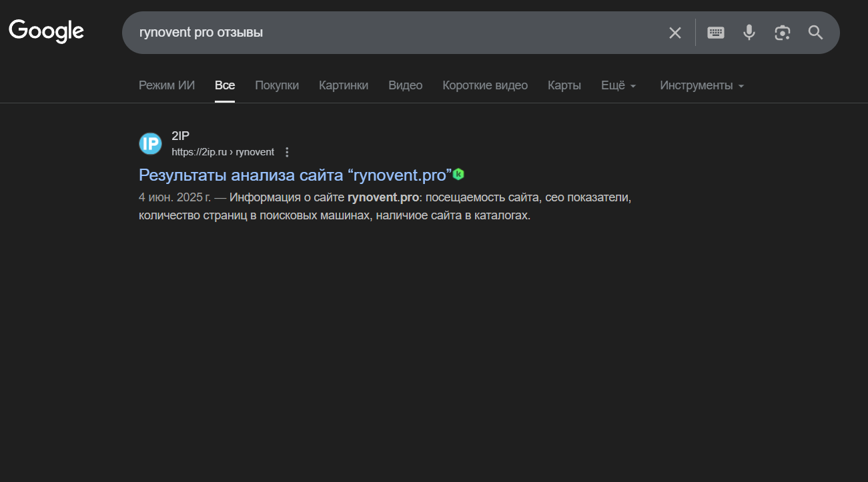Switch to the Режим ИИ tab
868x482 pixels.
pos(167,85)
